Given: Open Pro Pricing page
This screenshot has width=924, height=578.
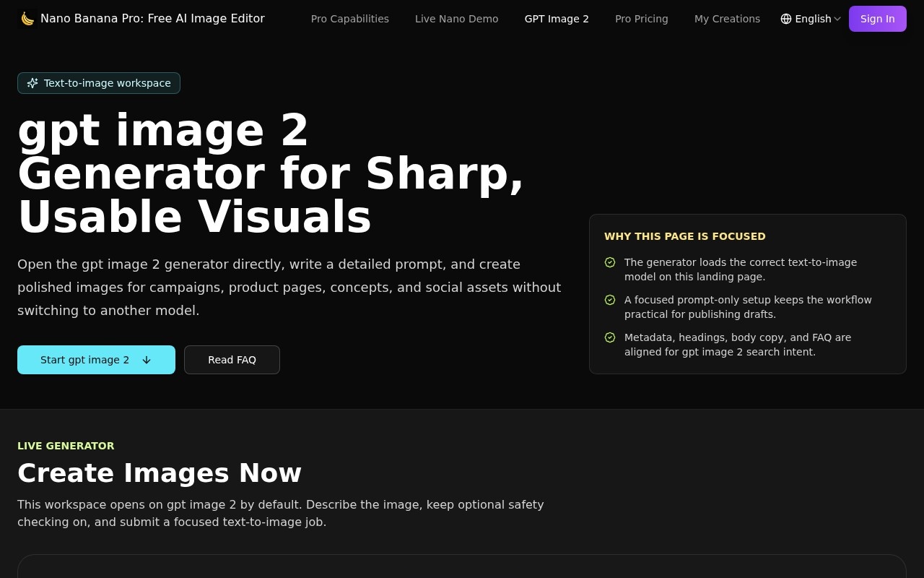Looking at the screenshot, I should point(642,19).
